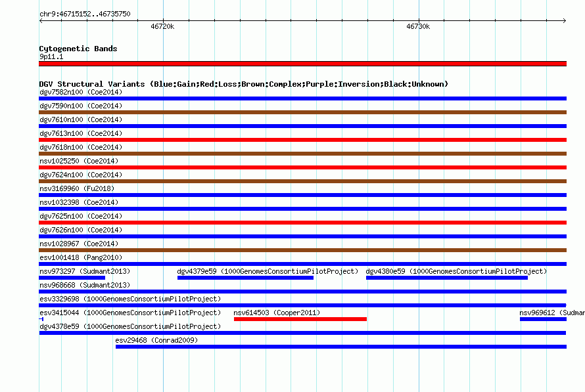This screenshot has height=392, width=585.
Task: Open variant nsv1028967 (Coe2014) label
Action: click(79, 244)
